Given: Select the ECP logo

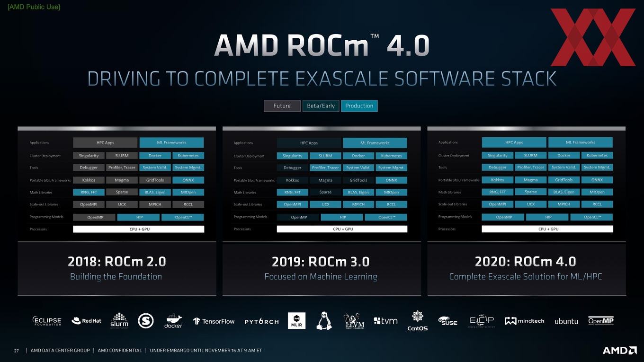Looking at the screenshot, I should click(x=482, y=321).
